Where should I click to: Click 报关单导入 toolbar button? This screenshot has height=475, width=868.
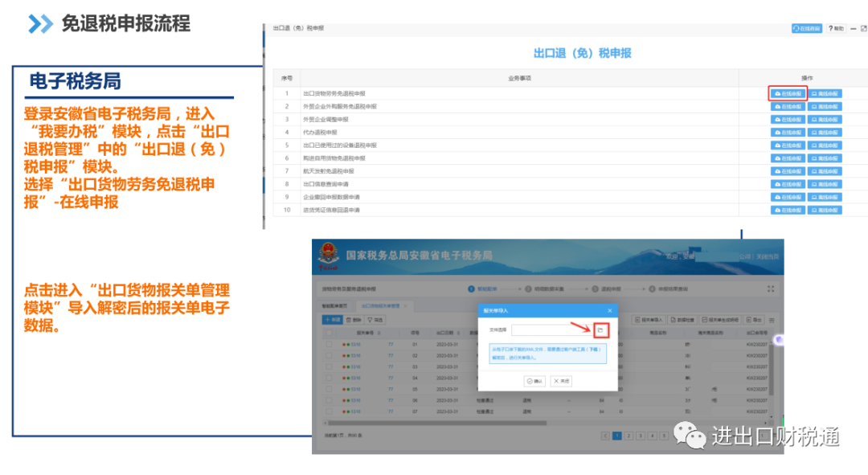649,319
